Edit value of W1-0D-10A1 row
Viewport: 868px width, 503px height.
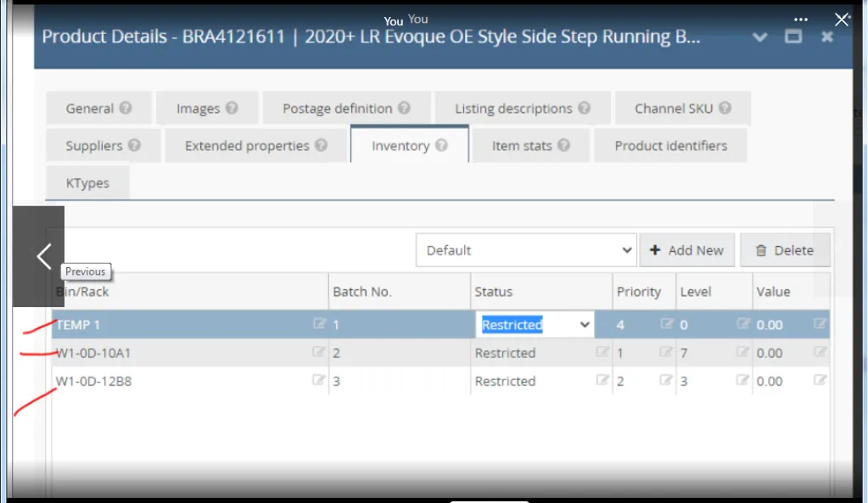pyautogui.click(x=820, y=352)
